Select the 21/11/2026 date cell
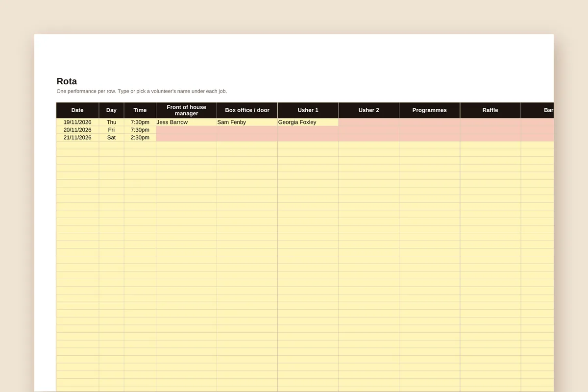 [77, 138]
